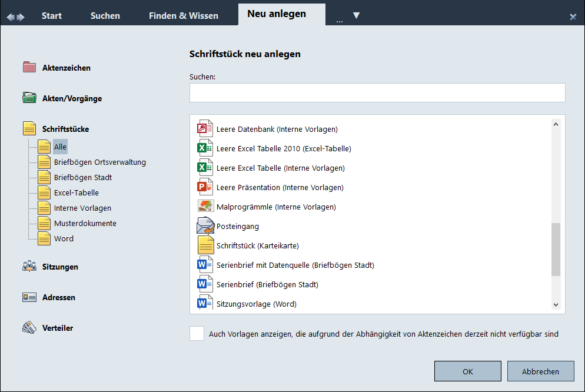585x392 pixels.
Task: Click the red Aktenzeichen folder icon
Action: tap(29, 67)
